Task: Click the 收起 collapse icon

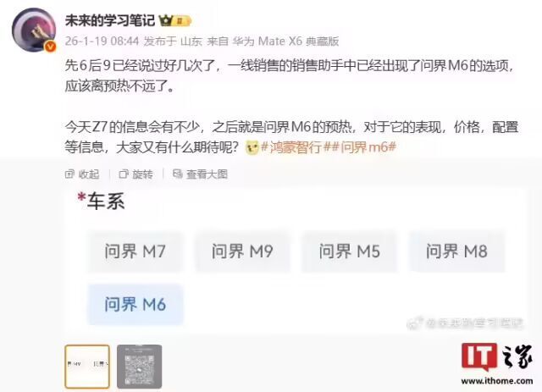Action: click(69, 174)
